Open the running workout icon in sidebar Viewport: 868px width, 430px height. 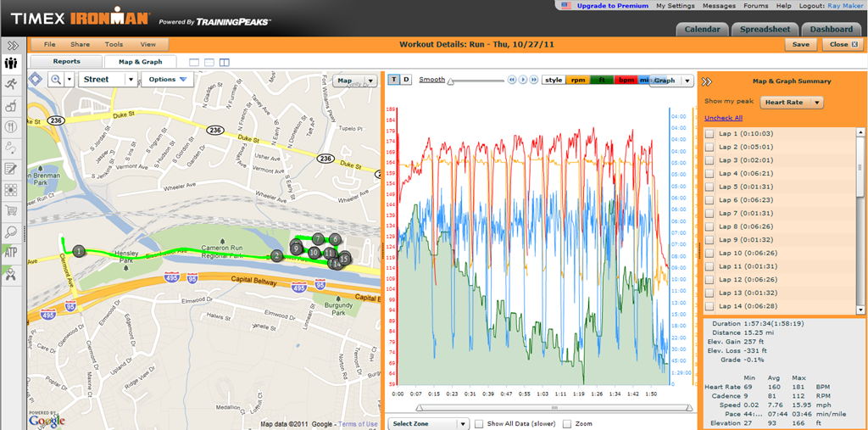pyautogui.click(x=11, y=84)
